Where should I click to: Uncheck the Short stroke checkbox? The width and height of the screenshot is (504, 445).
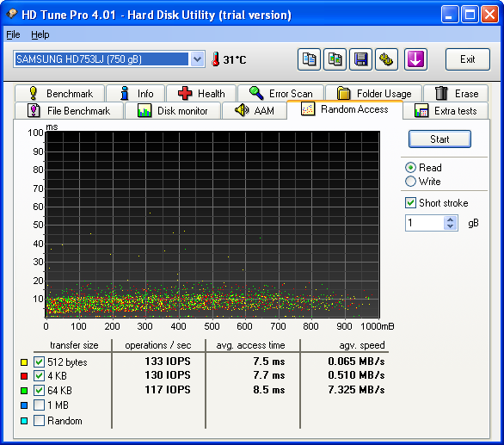click(x=410, y=203)
